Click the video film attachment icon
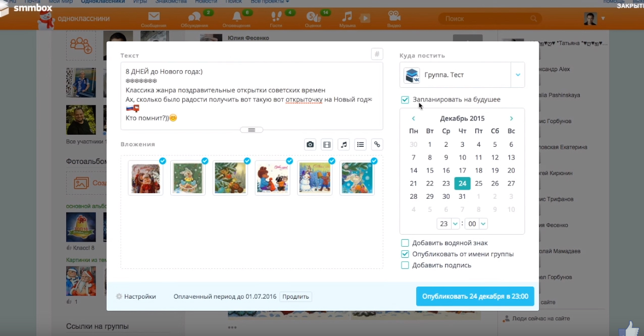The width and height of the screenshot is (644, 336). pos(327,145)
